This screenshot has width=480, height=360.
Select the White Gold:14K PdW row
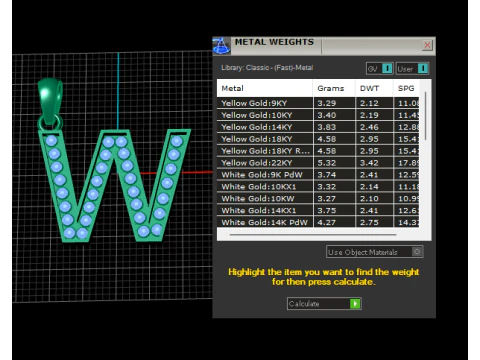tap(318, 222)
